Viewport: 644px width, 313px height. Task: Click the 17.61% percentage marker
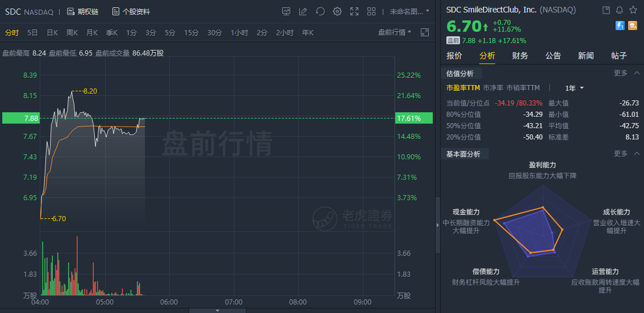point(413,118)
